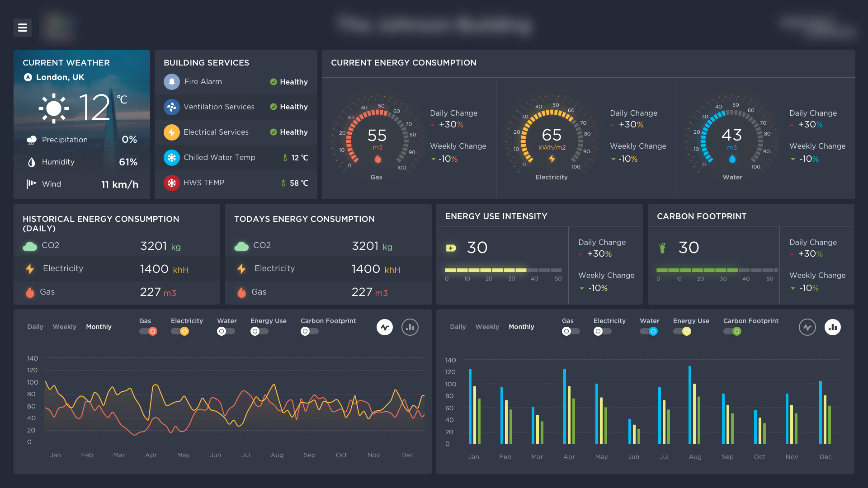Select Daily tab on left chart
Viewport: 868px width, 488px height.
click(x=35, y=327)
